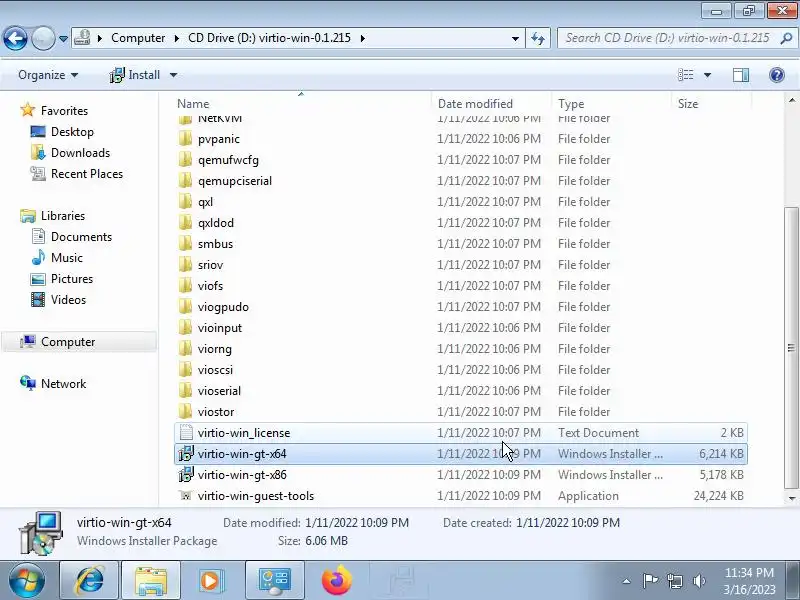Select the virtio-win_license text document icon

point(186,433)
